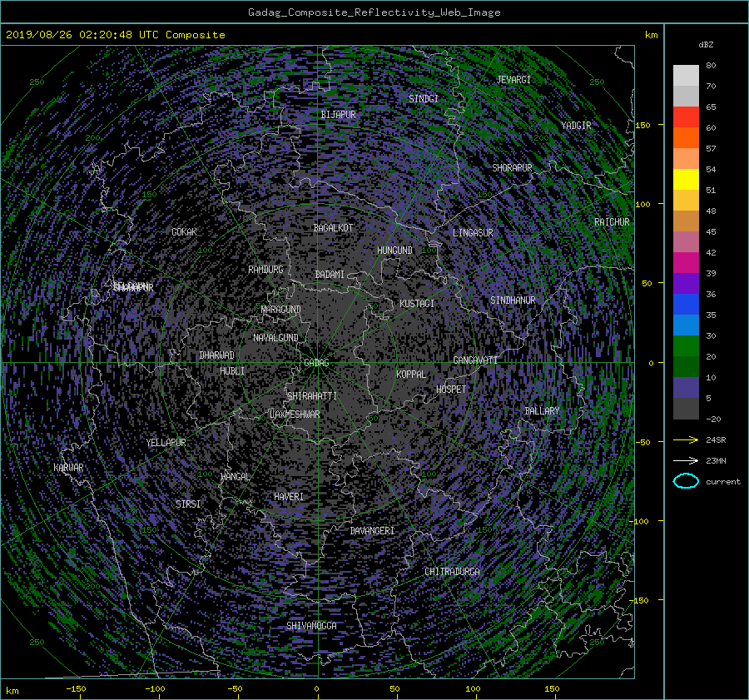Viewport: 749px width, 700px height.
Task: Pick the dark gray -20 to 5 dBZ swatch
Action: point(686,408)
